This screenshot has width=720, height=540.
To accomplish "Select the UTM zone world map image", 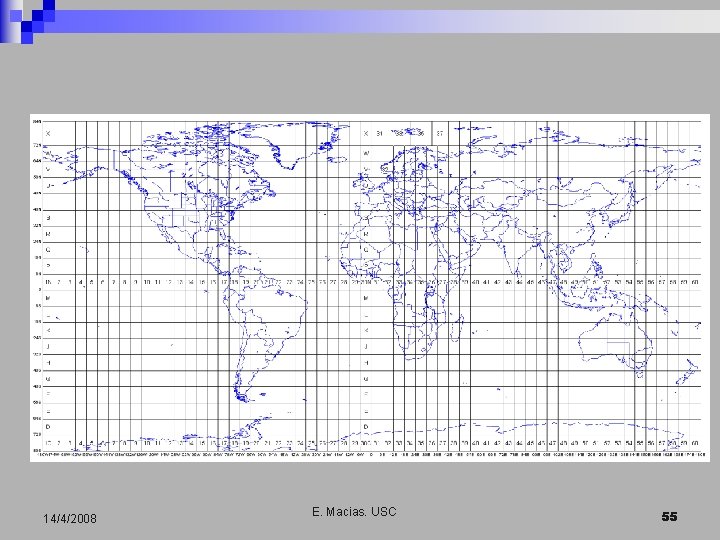I will click(x=370, y=288).
